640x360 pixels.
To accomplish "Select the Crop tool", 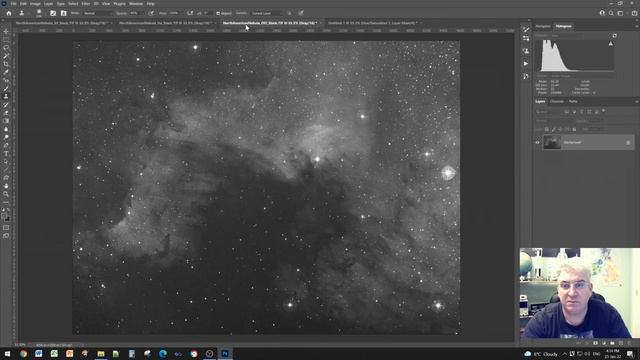I will coord(6,64).
